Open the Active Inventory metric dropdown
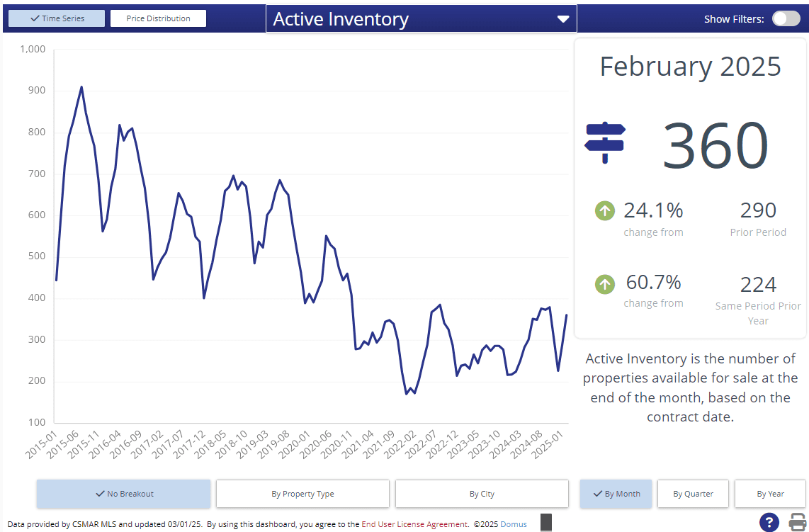This screenshot has width=809, height=532. tap(421, 19)
